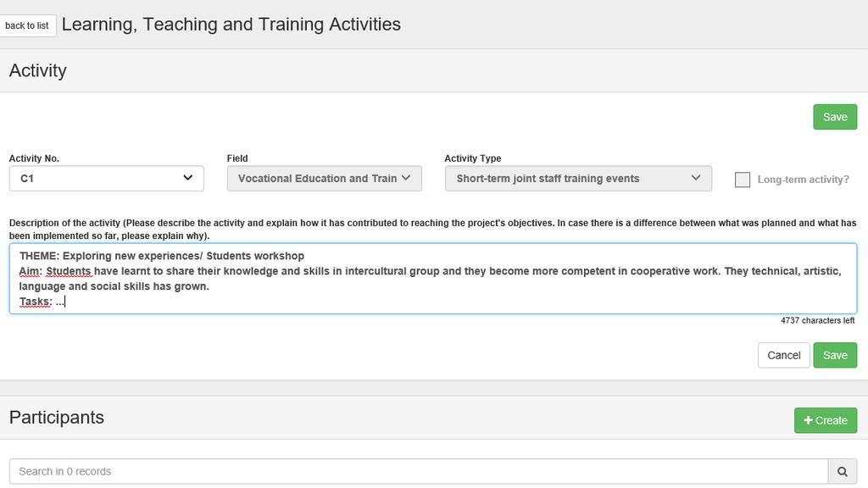Click the '4737 characters left' counter
The height and width of the screenshot is (488, 868).
tap(818, 320)
